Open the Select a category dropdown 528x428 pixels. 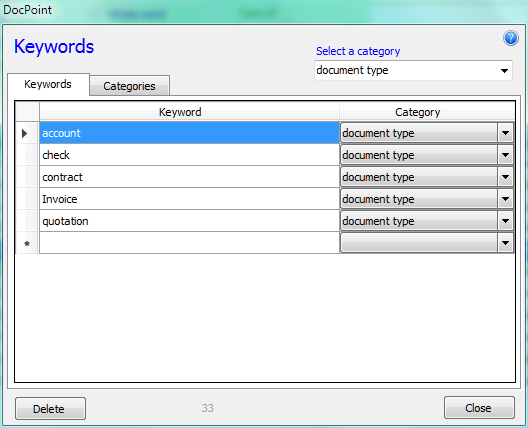point(413,70)
